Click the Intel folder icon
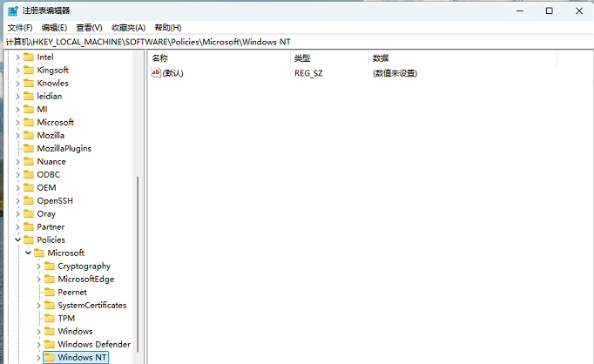 point(29,57)
